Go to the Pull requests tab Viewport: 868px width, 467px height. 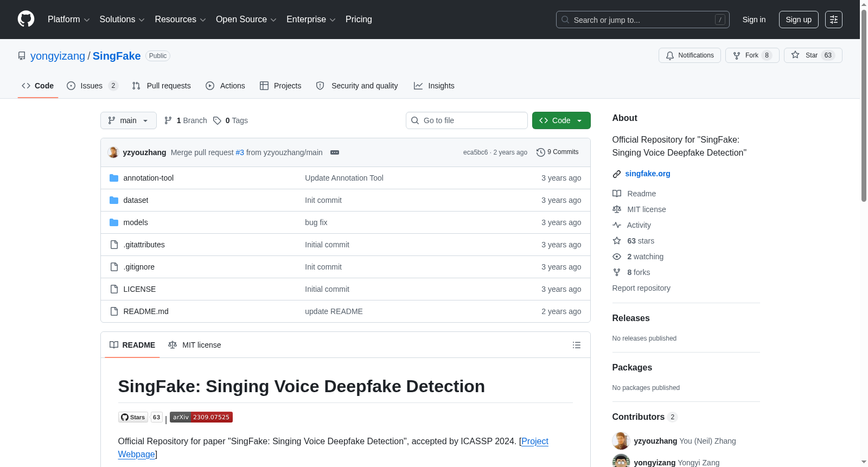(x=162, y=86)
